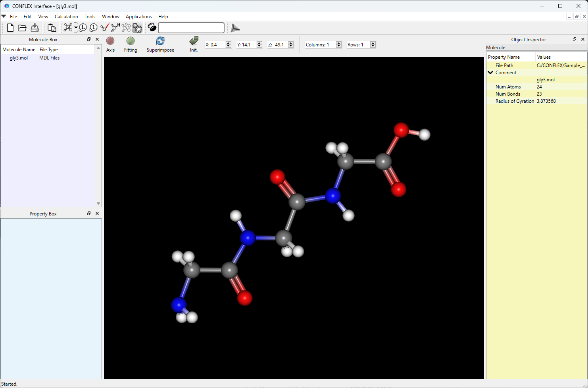This screenshot has height=388, width=588.
Task: Click the eraser tool next to search box
Action: point(152,27)
